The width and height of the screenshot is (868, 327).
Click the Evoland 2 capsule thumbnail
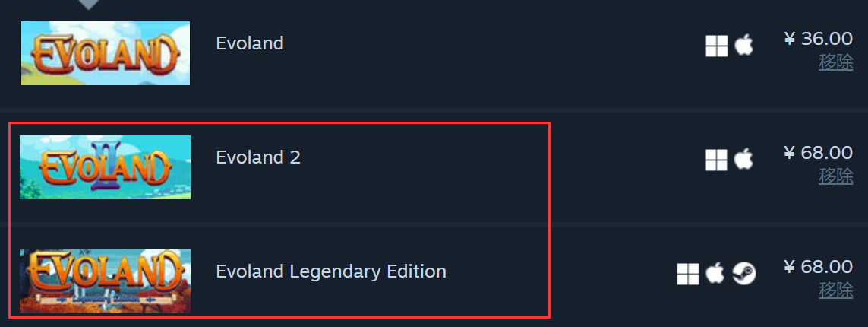click(106, 167)
